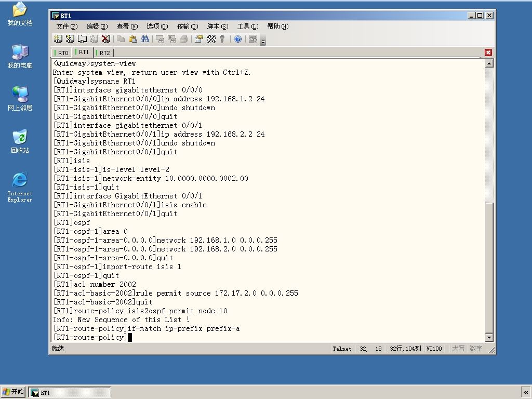This screenshot has height=399, width=532.
Task: Click the Disconnect red X icon
Action: tap(106, 39)
